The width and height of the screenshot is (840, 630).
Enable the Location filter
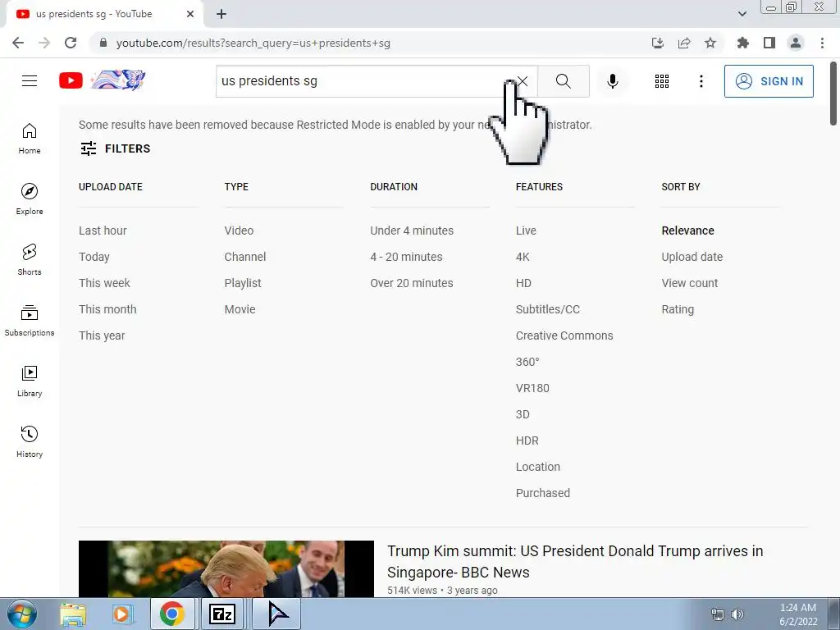click(538, 467)
